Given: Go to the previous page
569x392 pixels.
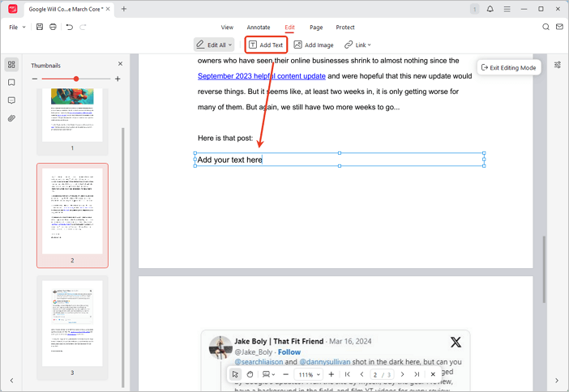Looking at the screenshot, I should click(x=362, y=374).
